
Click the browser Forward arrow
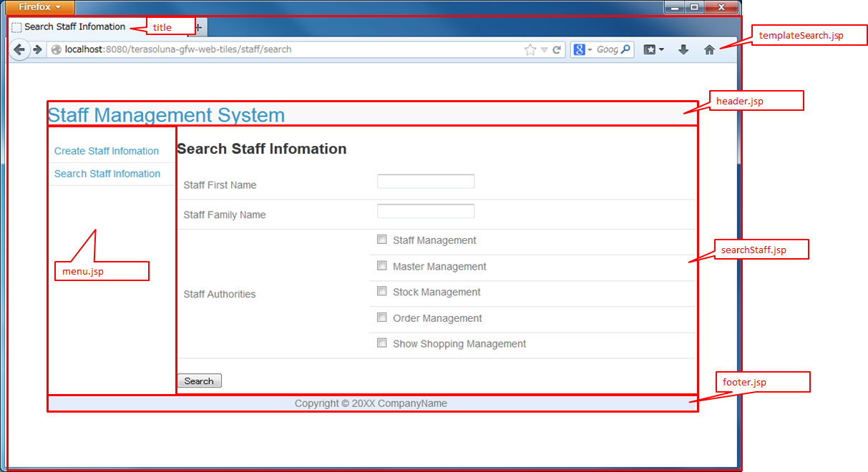pyautogui.click(x=37, y=50)
